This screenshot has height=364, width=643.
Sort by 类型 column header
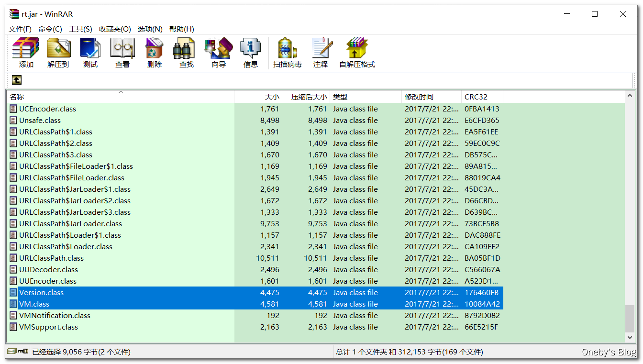tap(366, 97)
